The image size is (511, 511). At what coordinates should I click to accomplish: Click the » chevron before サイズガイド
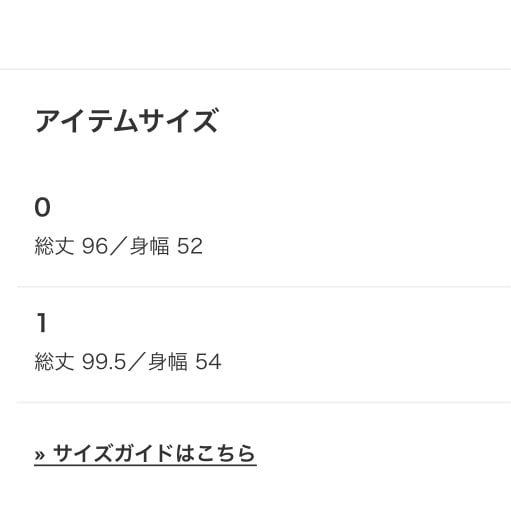(x=40, y=455)
